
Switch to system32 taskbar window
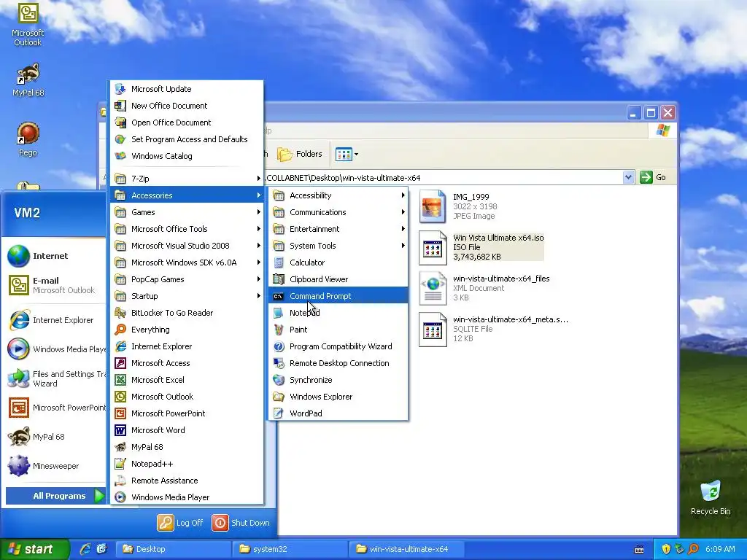pos(289,549)
